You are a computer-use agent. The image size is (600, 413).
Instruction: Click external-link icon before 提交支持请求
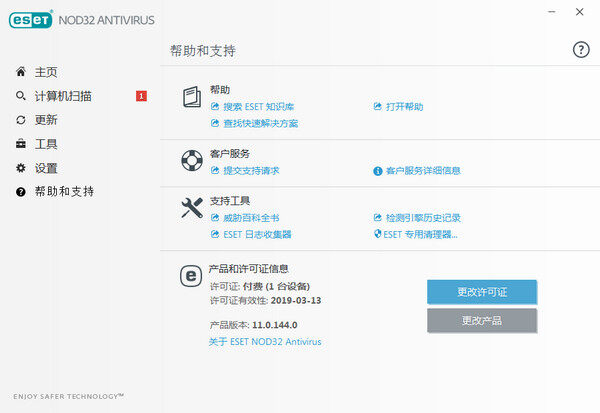(215, 170)
